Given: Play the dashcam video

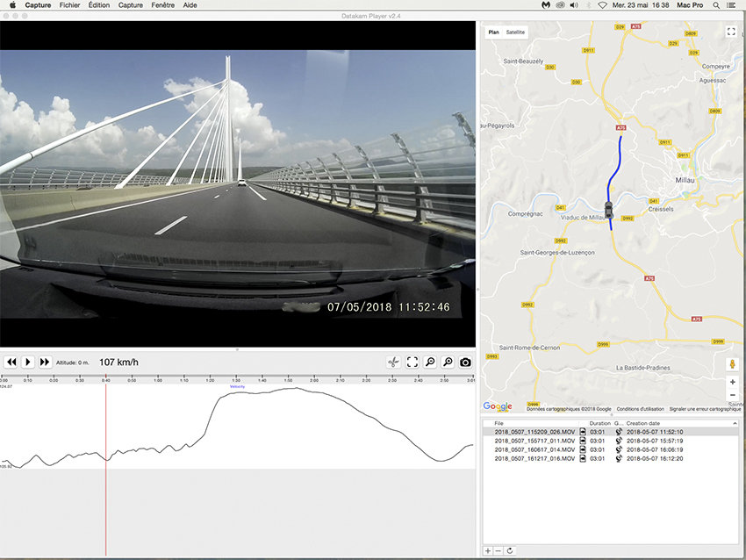Looking at the screenshot, I should (x=28, y=363).
